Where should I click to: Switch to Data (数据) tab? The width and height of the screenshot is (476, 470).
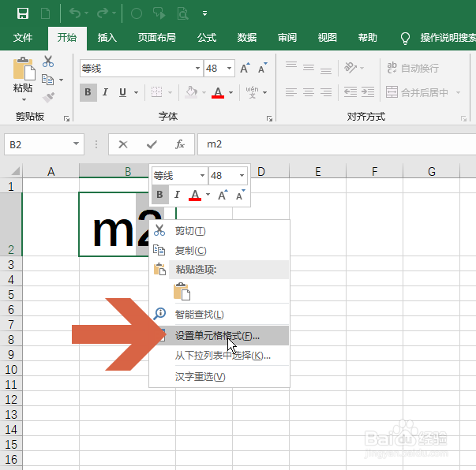[x=247, y=38]
